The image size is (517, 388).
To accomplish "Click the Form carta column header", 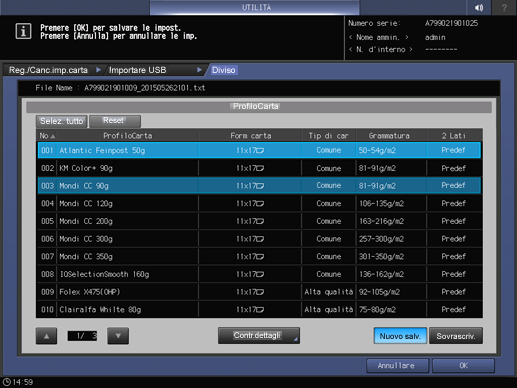I will coord(250,136).
